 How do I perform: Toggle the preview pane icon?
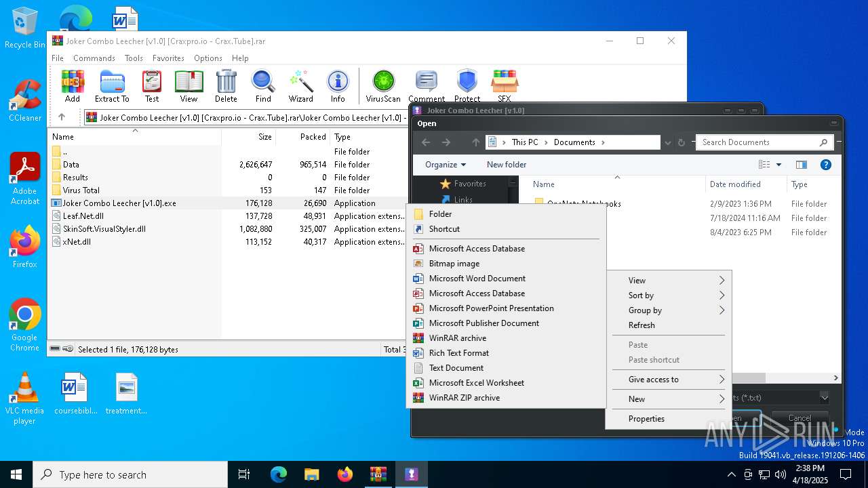coord(802,165)
